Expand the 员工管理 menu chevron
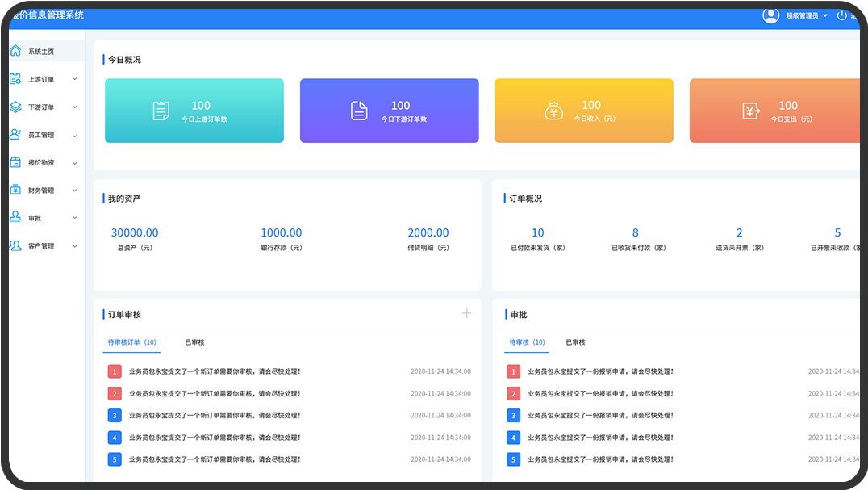868x490 pixels. pyautogui.click(x=75, y=135)
